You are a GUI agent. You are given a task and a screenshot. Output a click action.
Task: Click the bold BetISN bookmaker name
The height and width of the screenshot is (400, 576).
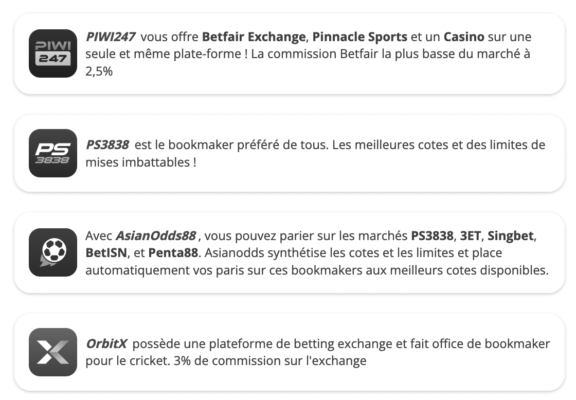[106, 253]
